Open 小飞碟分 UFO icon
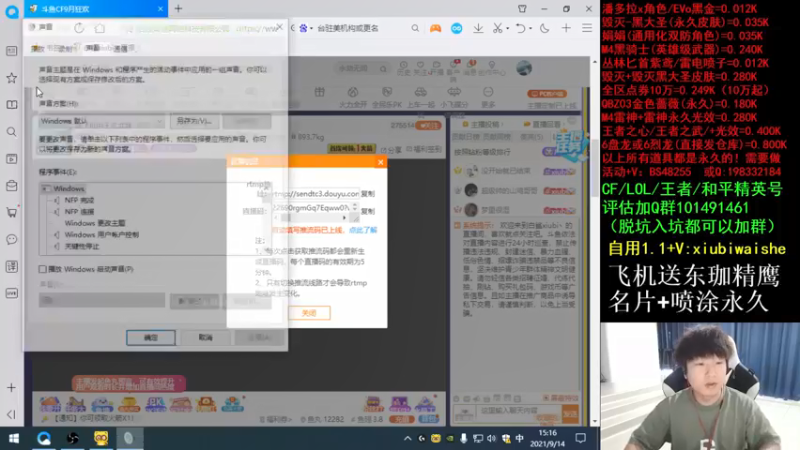This screenshot has height=450, width=800. tap(454, 96)
